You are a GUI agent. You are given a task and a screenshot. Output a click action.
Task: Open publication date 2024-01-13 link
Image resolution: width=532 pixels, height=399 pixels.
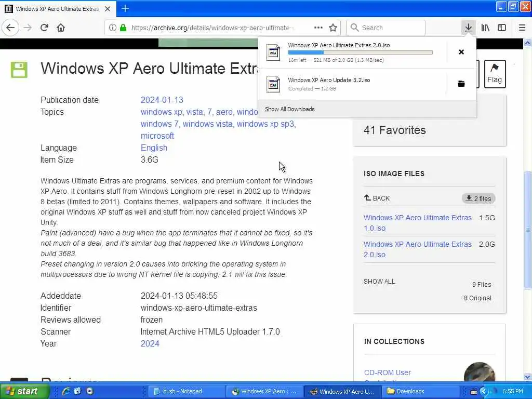click(x=162, y=100)
